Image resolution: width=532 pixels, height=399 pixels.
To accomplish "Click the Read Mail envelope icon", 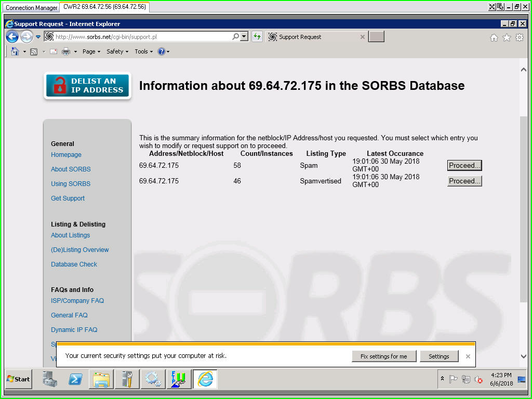I will 54,51.
